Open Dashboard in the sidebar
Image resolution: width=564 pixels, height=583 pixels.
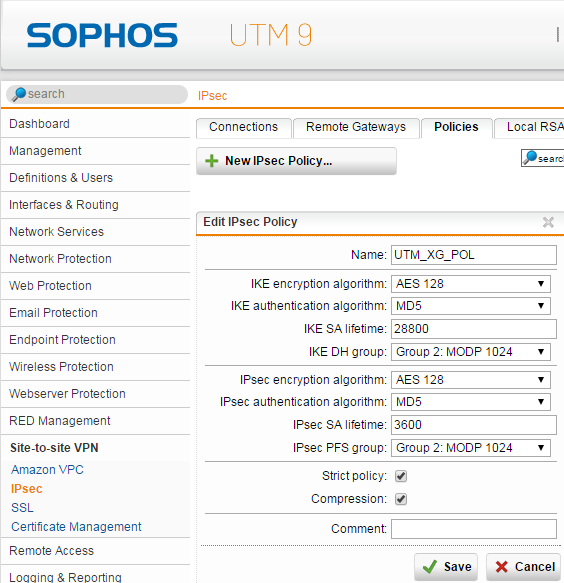click(96, 124)
